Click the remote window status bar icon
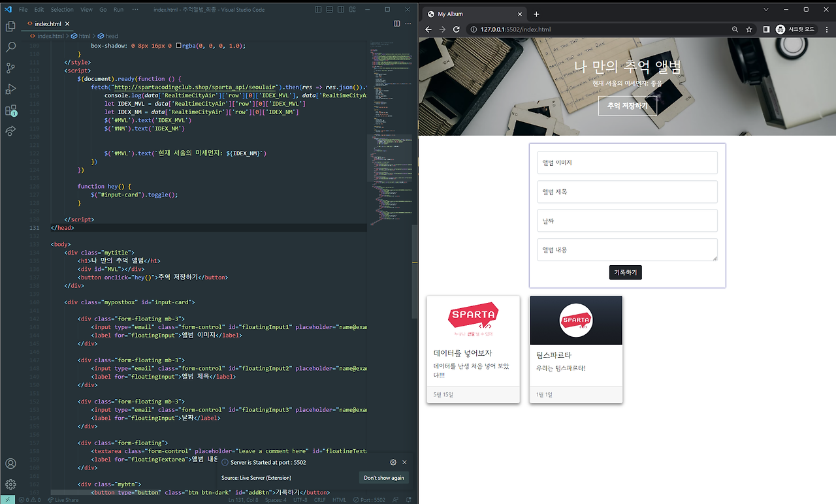This screenshot has width=836, height=504. [x=7, y=499]
